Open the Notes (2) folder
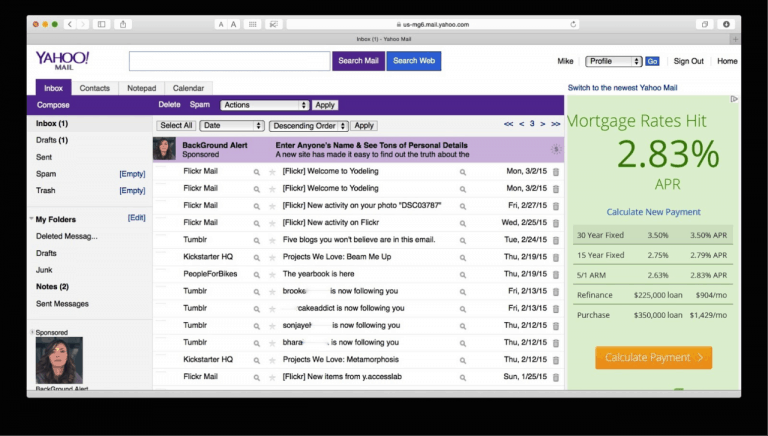The height and width of the screenshot is (436, 768). (52, 287)
